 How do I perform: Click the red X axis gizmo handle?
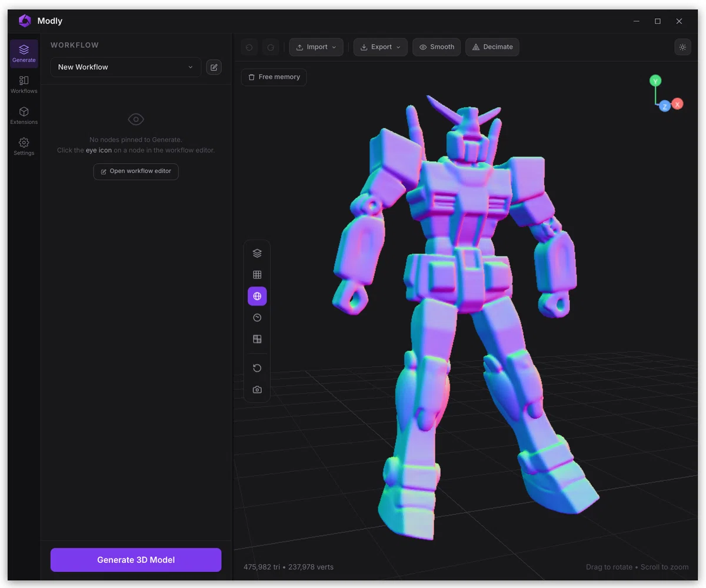(677, 104)
